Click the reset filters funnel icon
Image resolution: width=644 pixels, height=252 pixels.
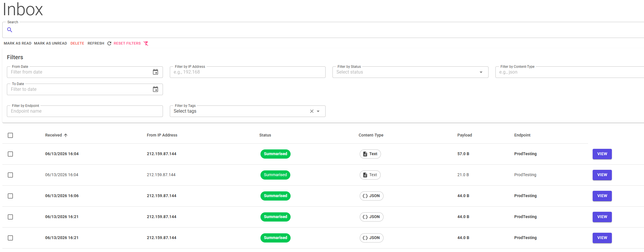point(146,43)
